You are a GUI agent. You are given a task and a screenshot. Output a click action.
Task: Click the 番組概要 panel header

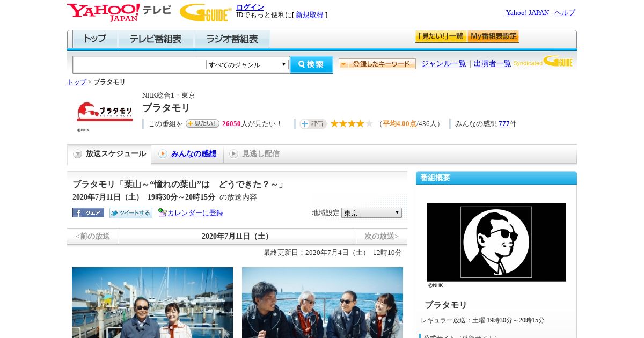click(496, 178)
